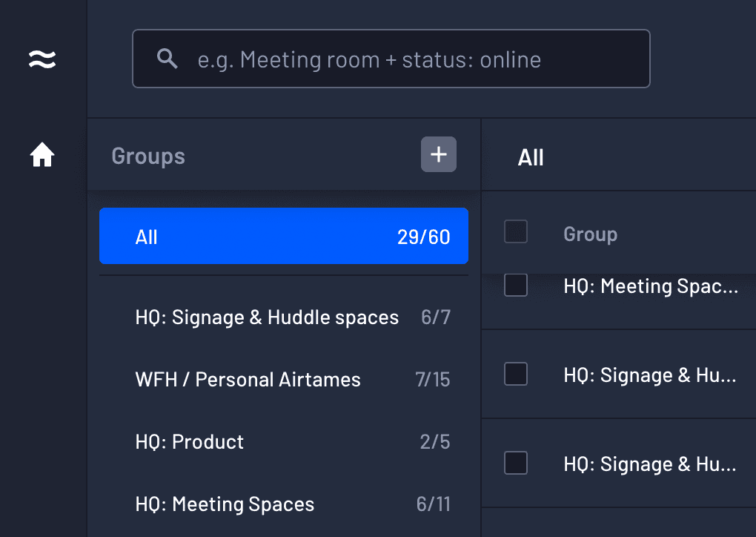Click the Group column header
Screen dimensions: 756x537
tap(590, 234)
